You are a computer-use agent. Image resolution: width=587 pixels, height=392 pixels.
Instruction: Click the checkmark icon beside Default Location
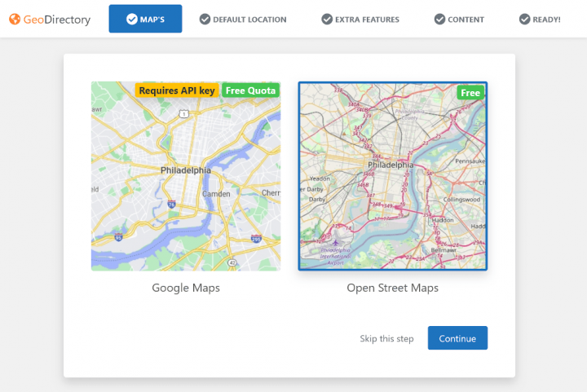coord(205,19)
